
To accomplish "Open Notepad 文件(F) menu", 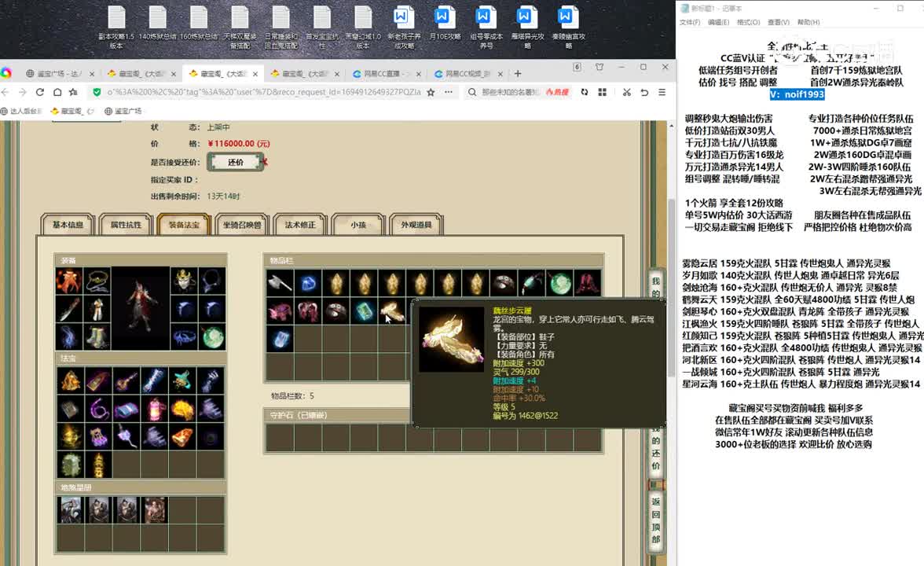I will coord(690,22).
